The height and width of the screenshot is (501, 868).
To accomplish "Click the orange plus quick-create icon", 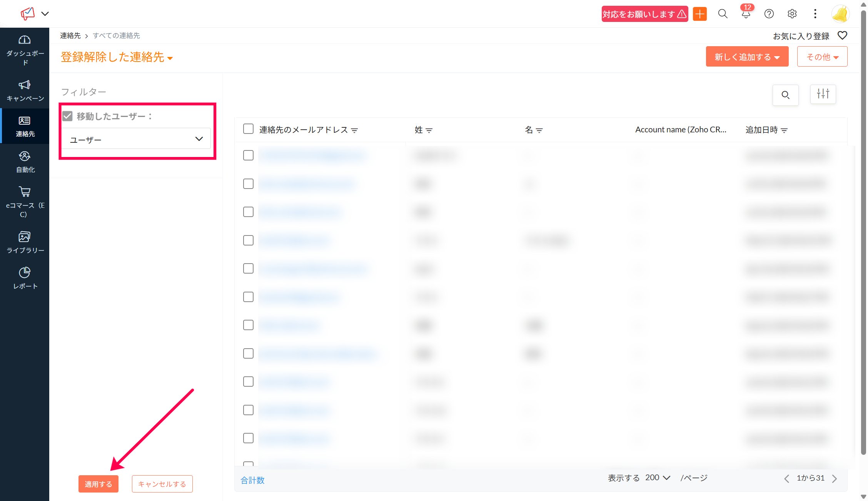I will 699,14.
